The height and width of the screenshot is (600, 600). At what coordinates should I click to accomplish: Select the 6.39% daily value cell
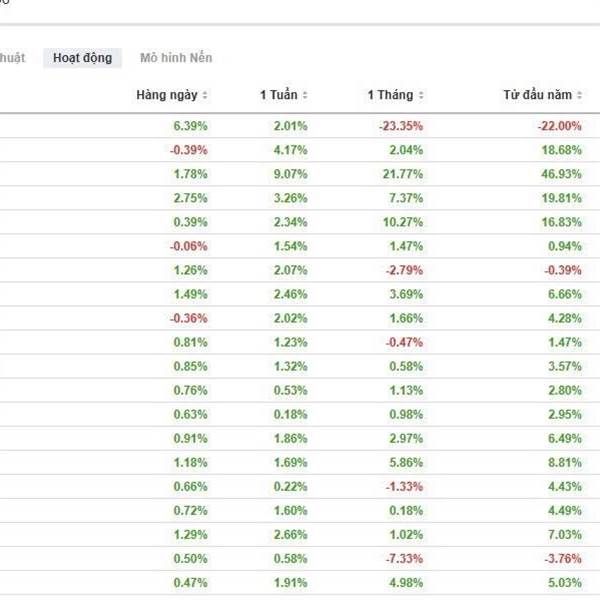click(x=190, y=126)
